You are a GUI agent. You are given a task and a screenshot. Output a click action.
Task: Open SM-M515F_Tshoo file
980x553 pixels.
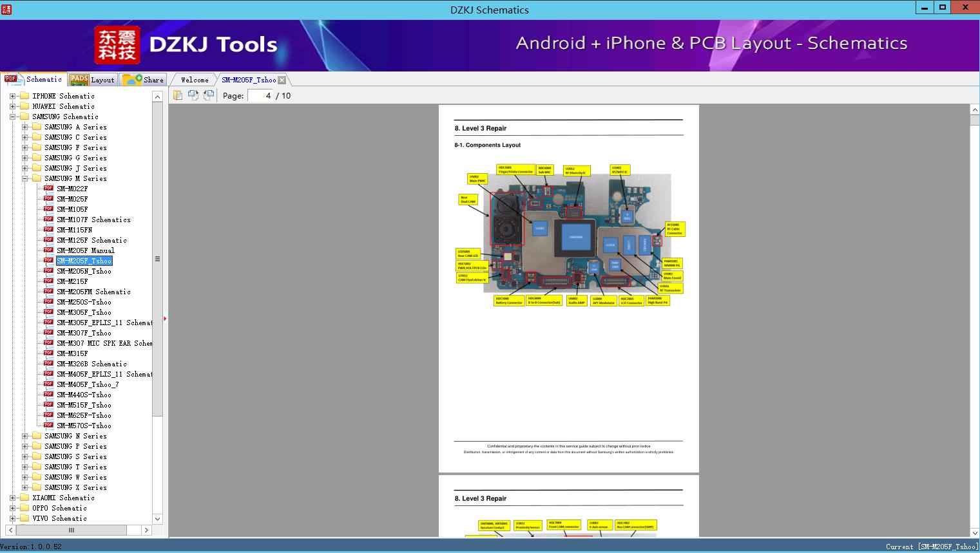point(84,405)
